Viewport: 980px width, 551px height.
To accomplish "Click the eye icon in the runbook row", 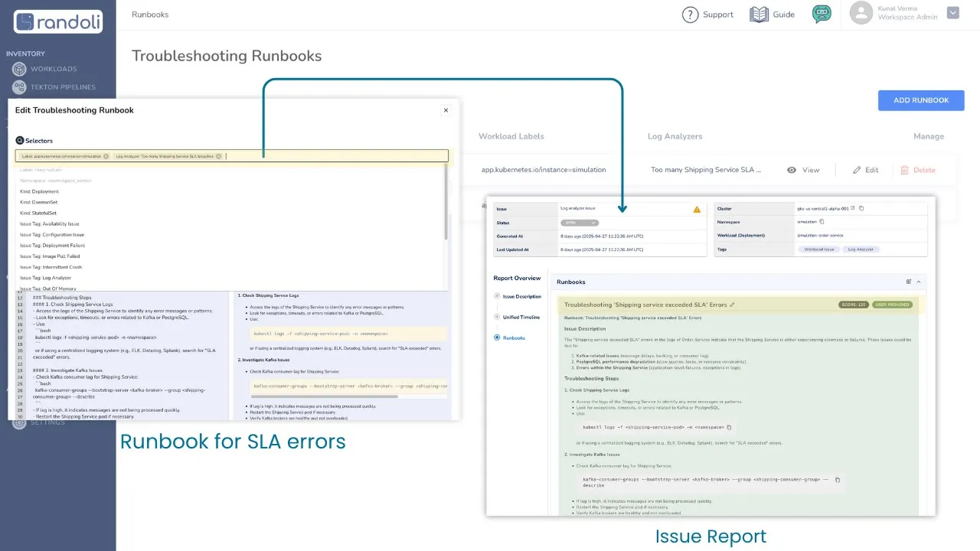I will tap(792, 170).
